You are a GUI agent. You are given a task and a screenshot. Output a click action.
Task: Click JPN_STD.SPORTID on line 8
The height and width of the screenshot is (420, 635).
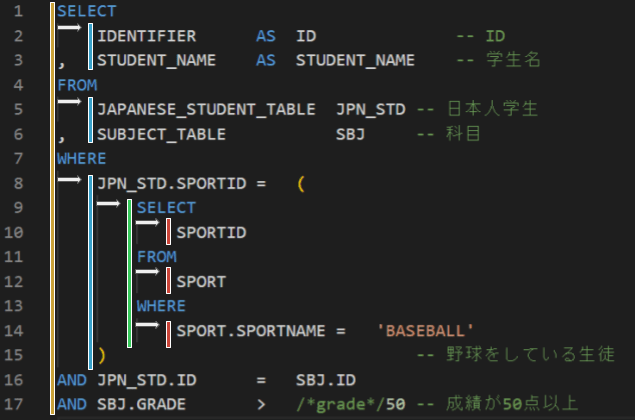click(171, 183)
